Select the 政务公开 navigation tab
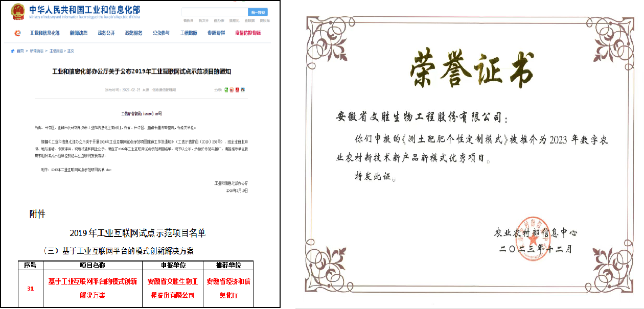The height and width of the screenshot is (309, 644). point(106,33)
